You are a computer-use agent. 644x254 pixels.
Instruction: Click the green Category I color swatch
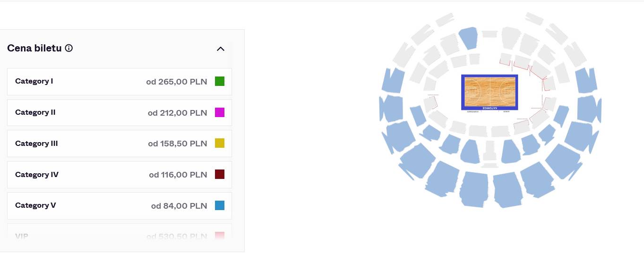click(x=220, y=81)
